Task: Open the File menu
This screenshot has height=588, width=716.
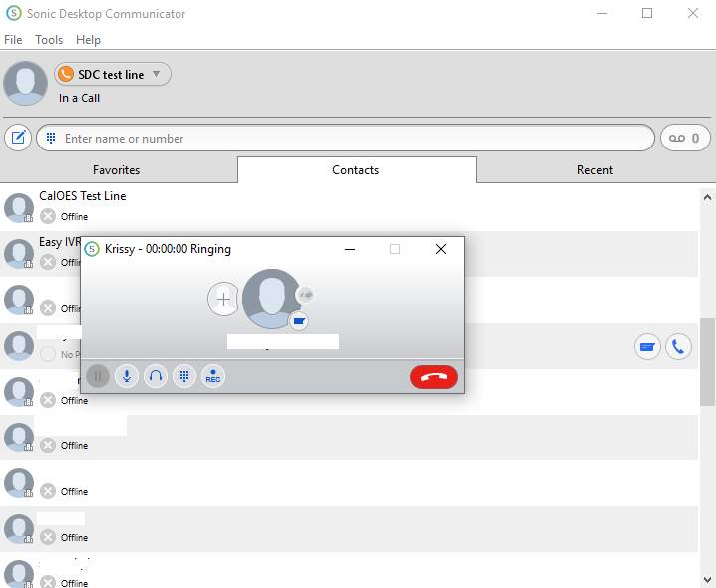Action: tap(13, 40)
